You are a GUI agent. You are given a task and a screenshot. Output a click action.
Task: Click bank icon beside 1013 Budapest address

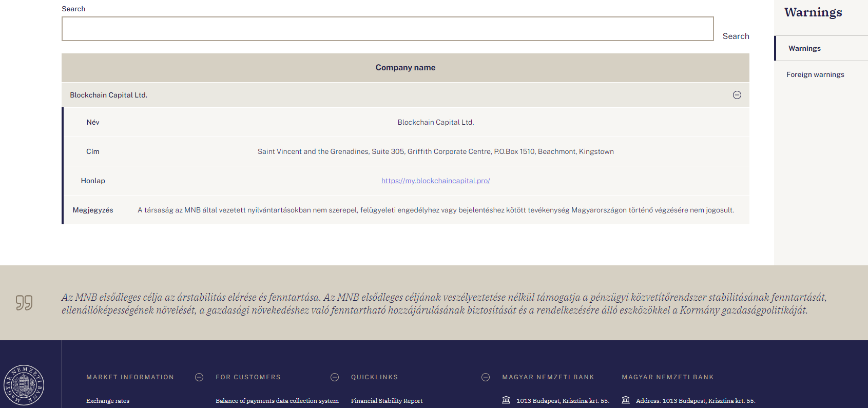tap(506, 400)
